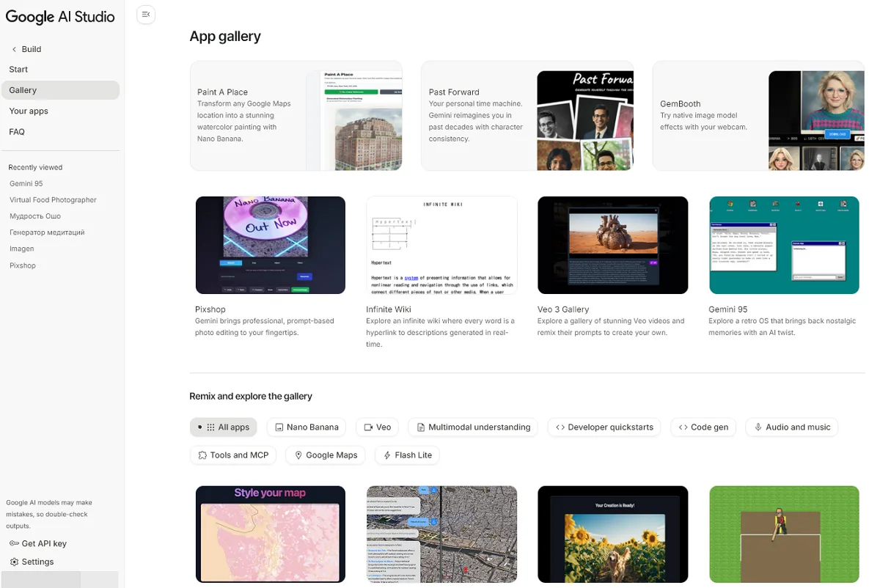Screen dimensions: 880x588
Task: Toggle the All apps filter chip
Action: (224, 427)
